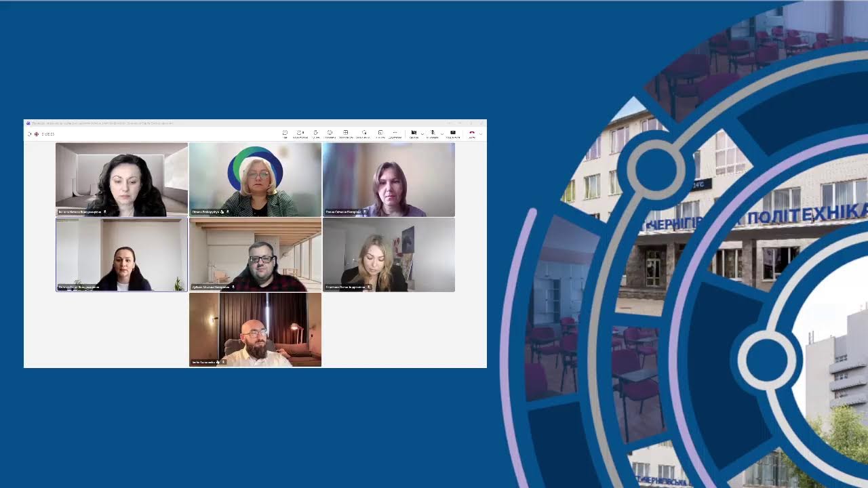Select tile of blonde woman wearing glasses
The height and width of the screenshot is (488, 868).
tap(255, 180)
